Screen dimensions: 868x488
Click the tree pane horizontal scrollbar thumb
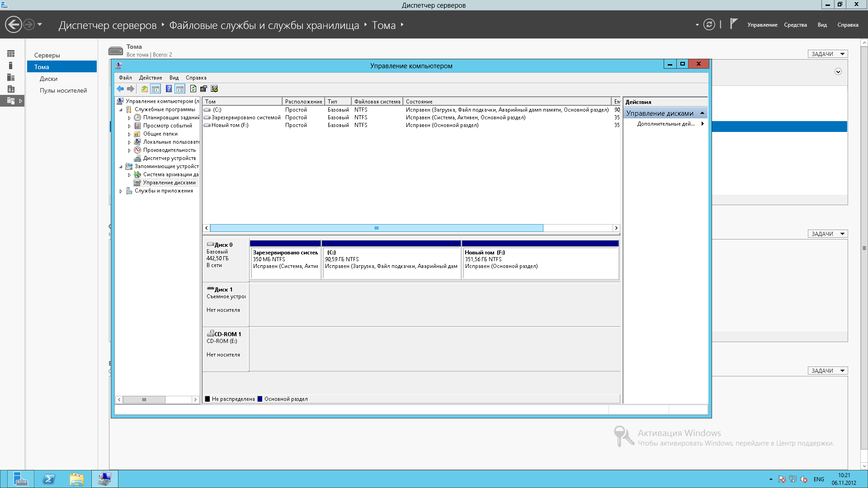[x=144, y=400]
